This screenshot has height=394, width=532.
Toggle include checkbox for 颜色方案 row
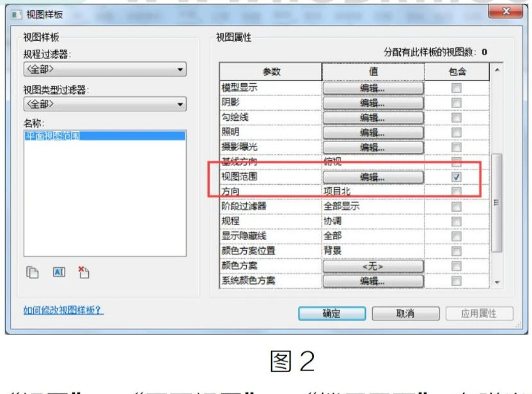tap(457, 266)
